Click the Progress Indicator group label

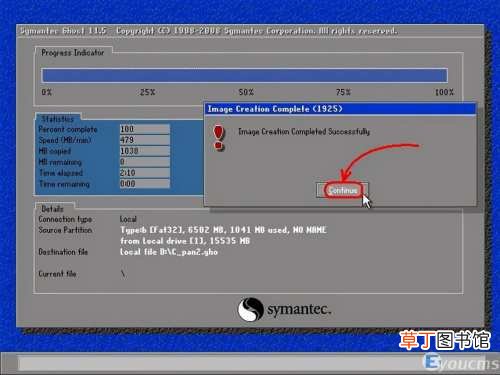pos(73,53)
